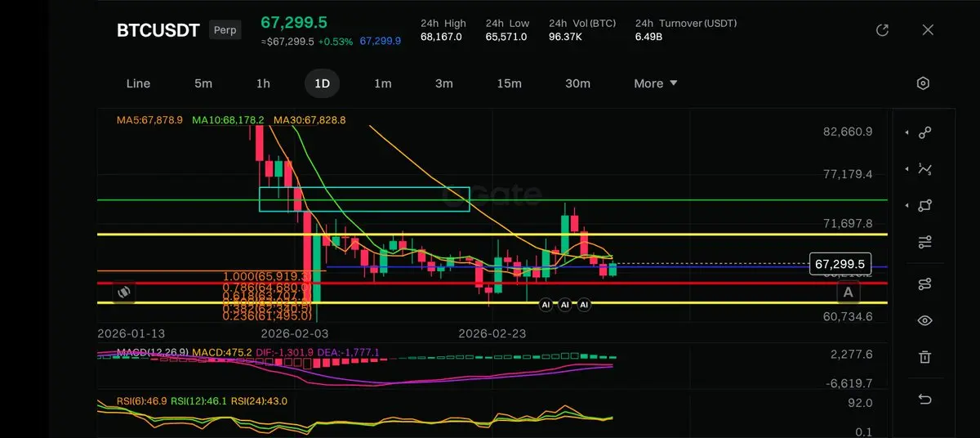The height and width of the screenshot is (438, 980).
Task: Click the middle AI marker on chart
Action: point(565,305)
